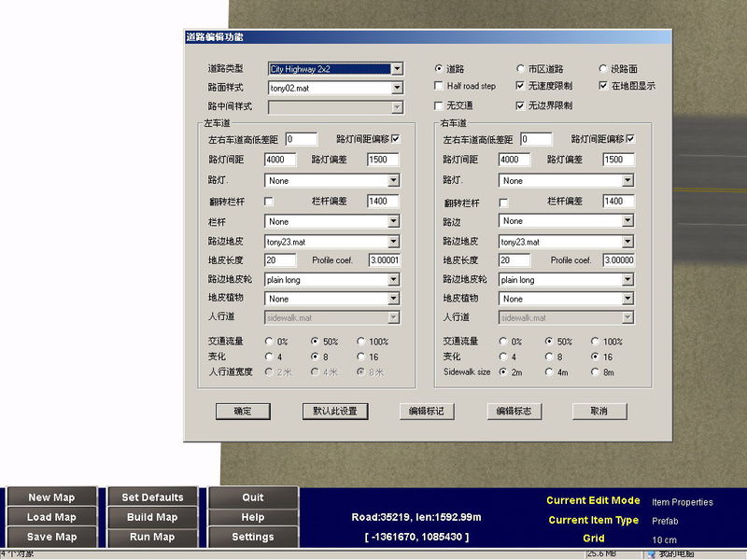Enable the Half road step checkbox
Image resolution: width=747 pixels, height=560 pixels.
coord(439,86)
